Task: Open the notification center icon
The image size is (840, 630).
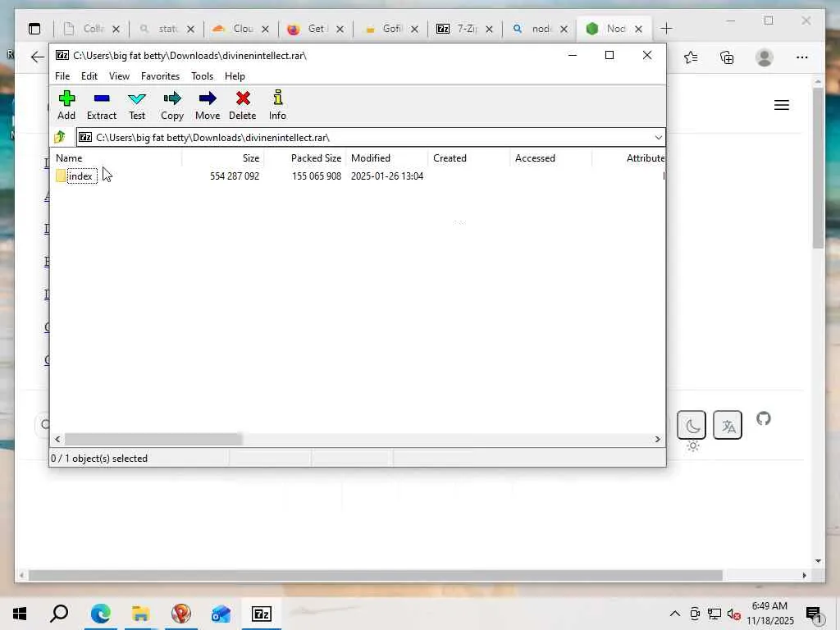Action: 815,614
